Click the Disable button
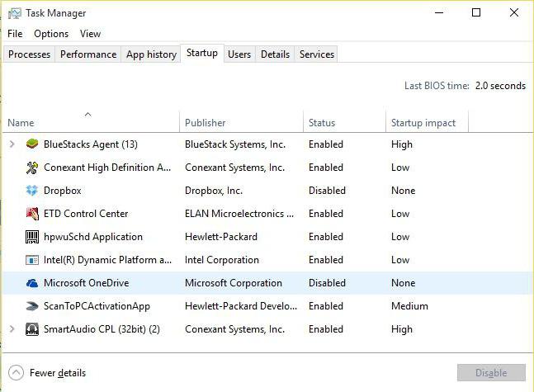The height and width of the screenshot is (392, 534). click(491, 372)
